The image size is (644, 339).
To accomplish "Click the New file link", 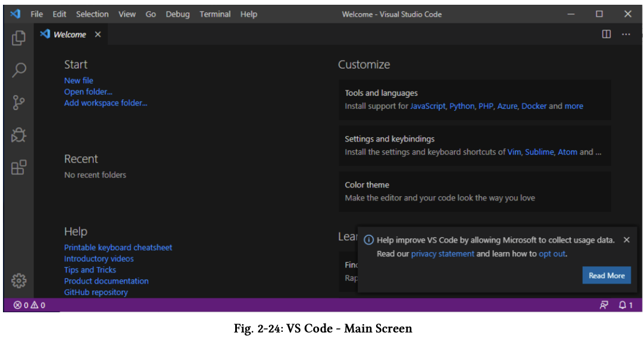I will click(79, 80).
